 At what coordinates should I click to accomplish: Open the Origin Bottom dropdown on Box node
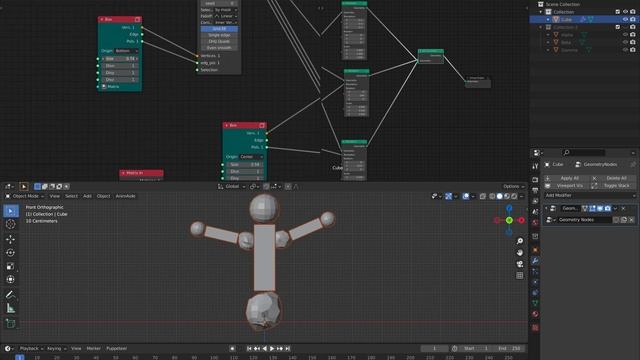point(126,51)
